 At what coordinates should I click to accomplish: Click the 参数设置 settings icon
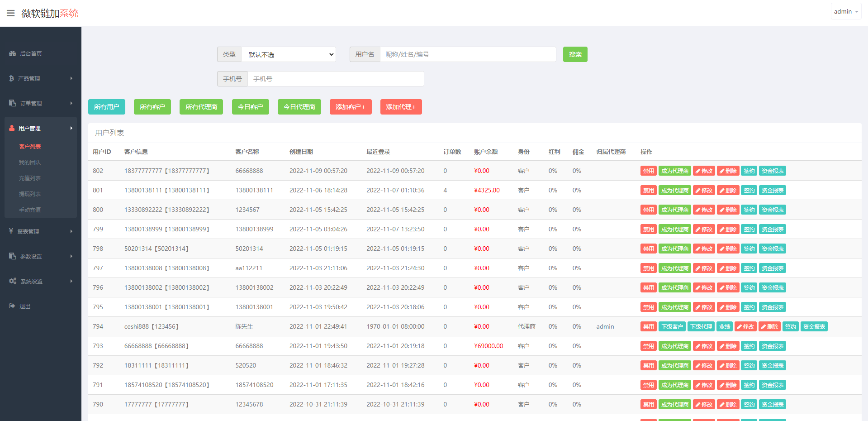(x=12, y=256)
